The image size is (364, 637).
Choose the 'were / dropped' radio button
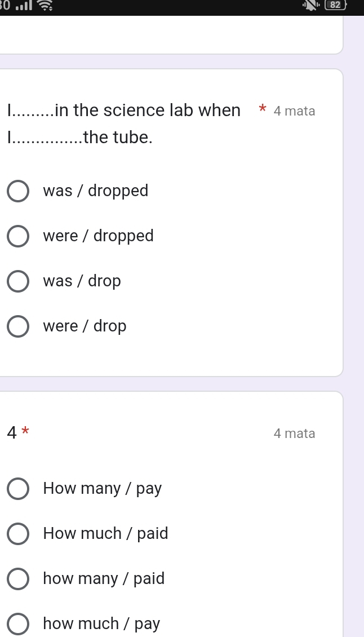click(18, 236)
